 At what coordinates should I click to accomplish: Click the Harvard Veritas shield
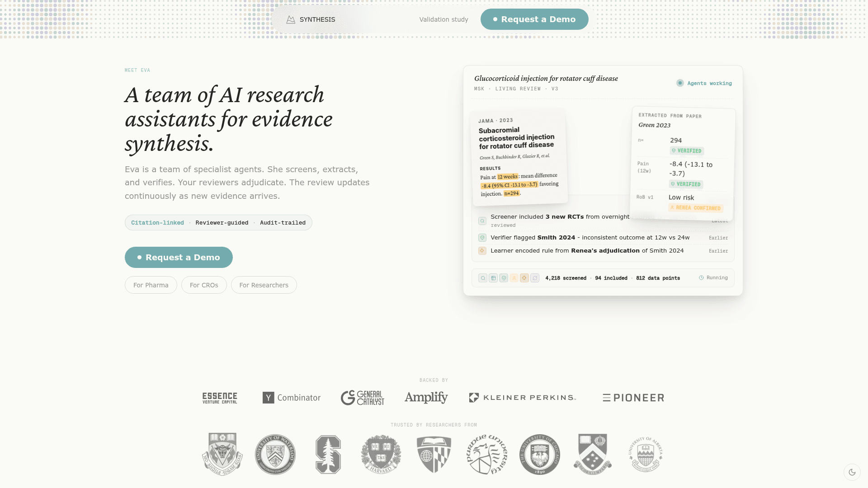(381, 455)
